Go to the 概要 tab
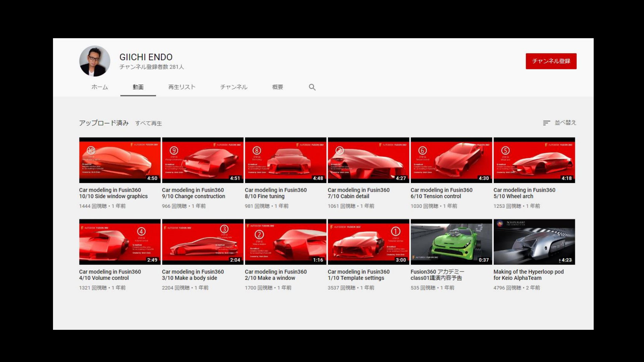 278,87
